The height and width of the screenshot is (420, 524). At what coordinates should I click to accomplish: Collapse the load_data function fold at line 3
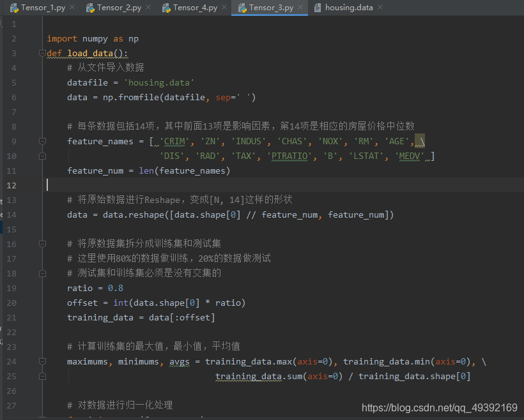[42, 53]
